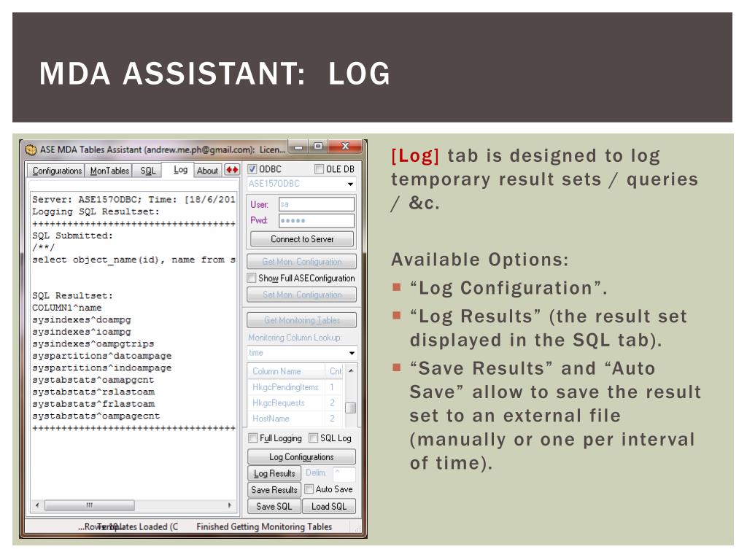The height and width of the screenshot is (560, 747).
Task: Minimize the ASE MDA Tables Assistant window
Action: point(298,147)
